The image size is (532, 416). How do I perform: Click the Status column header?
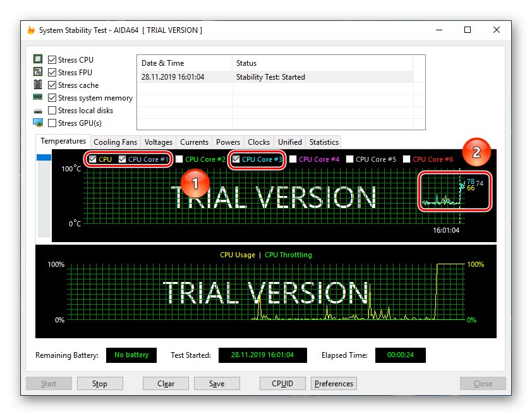coord(323,63)
